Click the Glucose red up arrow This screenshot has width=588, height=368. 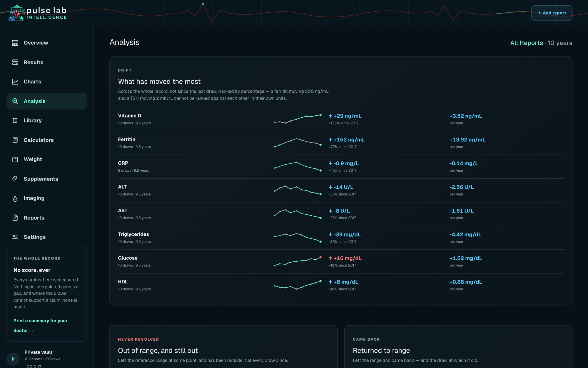click(x=330, y=258)
